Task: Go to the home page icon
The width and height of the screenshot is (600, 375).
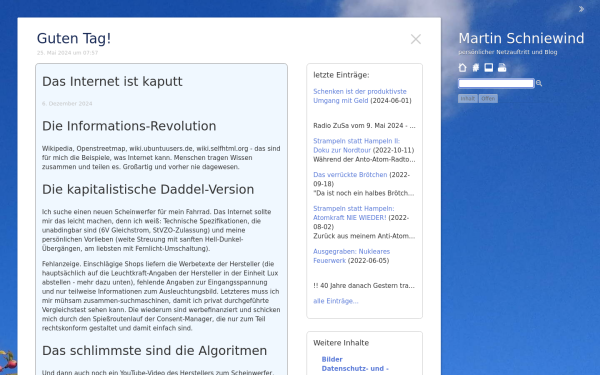Action: pyautogui.click(x=462, y=68)
